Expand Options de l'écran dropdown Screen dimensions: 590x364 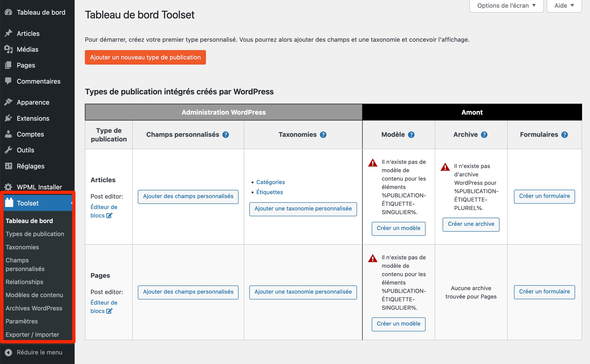tap(507, 6)
